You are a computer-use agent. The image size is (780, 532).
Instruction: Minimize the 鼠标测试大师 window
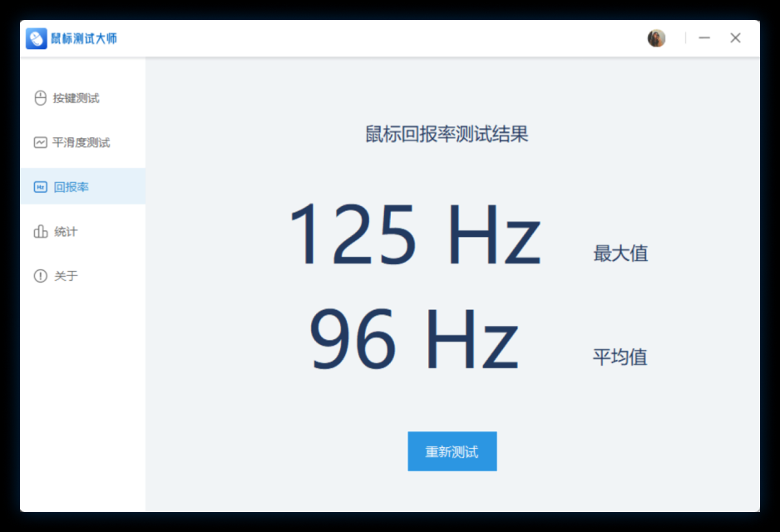(703, 37)
